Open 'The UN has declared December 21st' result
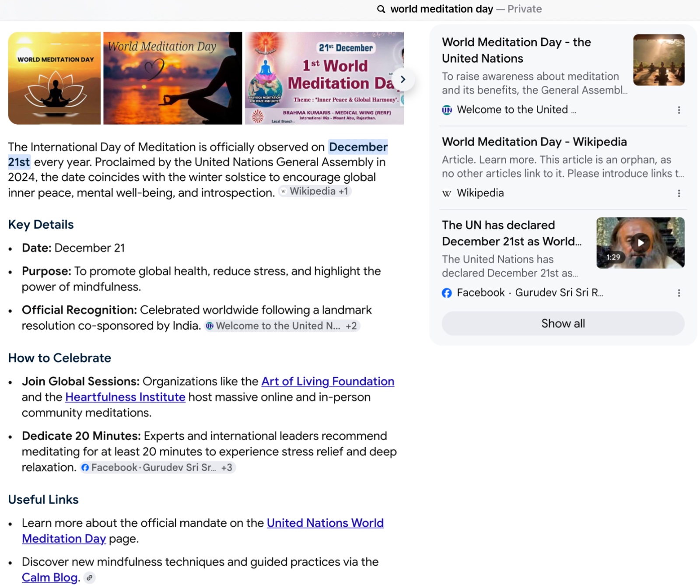 point(512,233)
